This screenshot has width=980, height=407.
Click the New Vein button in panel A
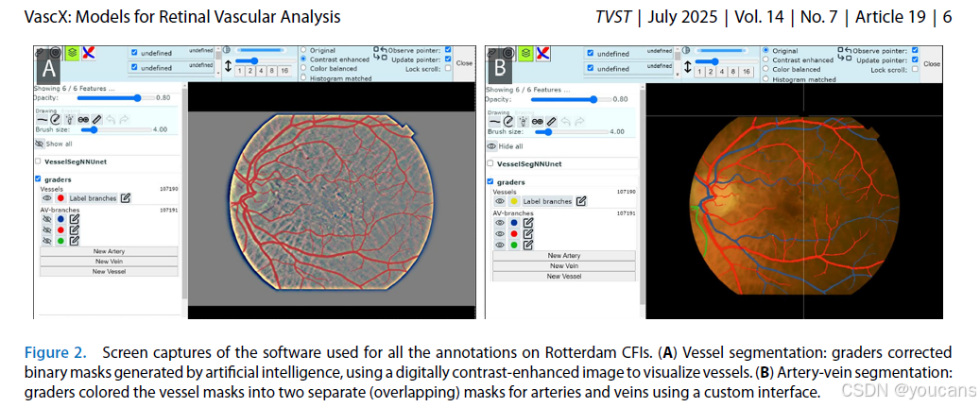pyautogui.click(x=109, y=261)
